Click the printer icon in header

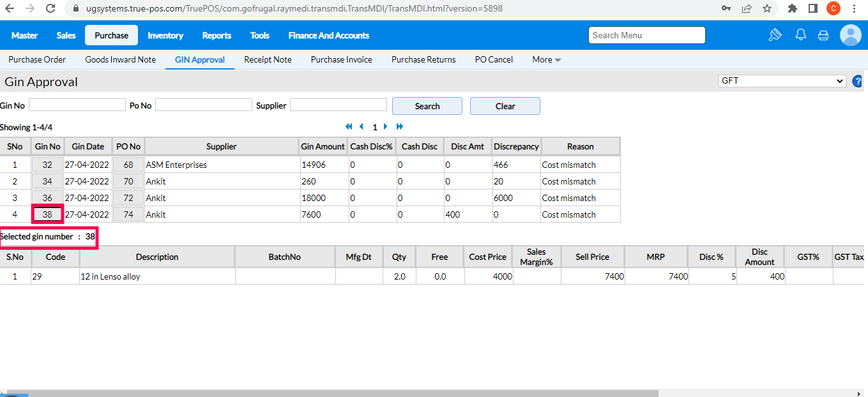[x=823, y=36]
